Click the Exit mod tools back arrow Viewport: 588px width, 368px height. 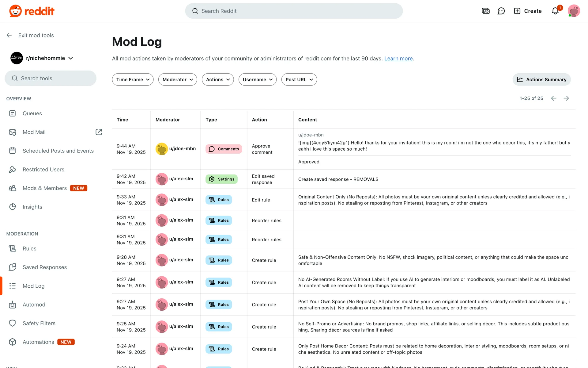[9, 35]
